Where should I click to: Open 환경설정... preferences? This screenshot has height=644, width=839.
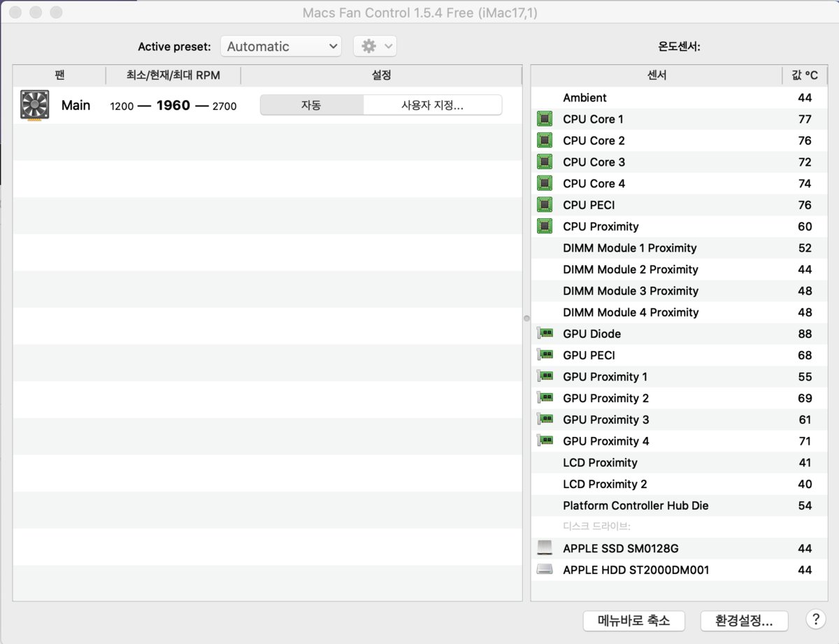coord(744,620)
